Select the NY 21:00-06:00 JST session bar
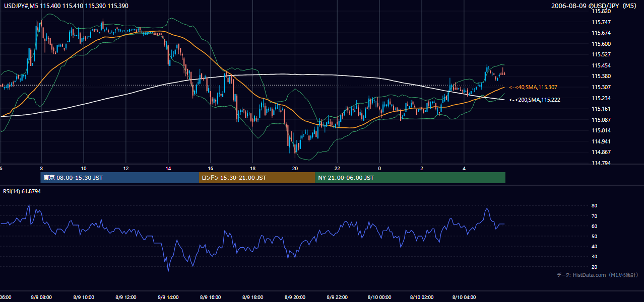 point(410,178)
